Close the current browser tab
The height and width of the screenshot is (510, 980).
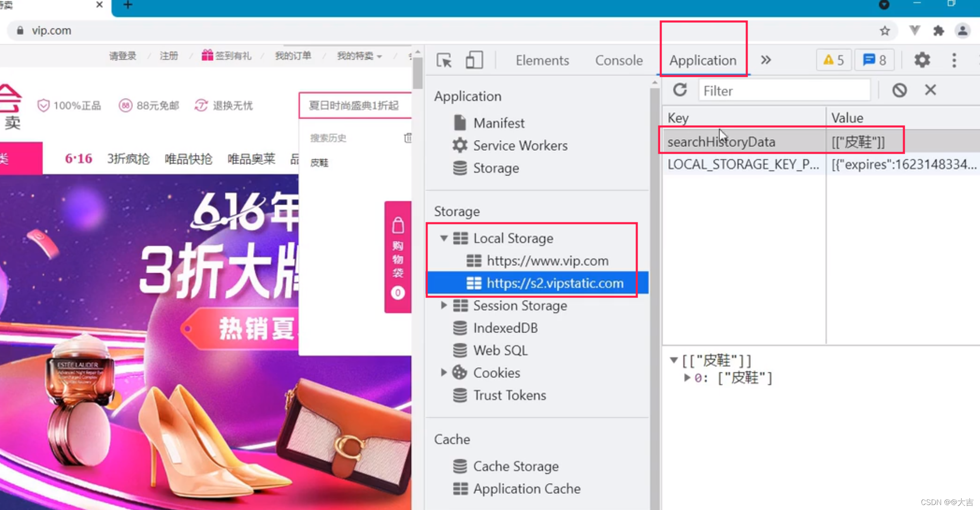click(x=99, y=5)
